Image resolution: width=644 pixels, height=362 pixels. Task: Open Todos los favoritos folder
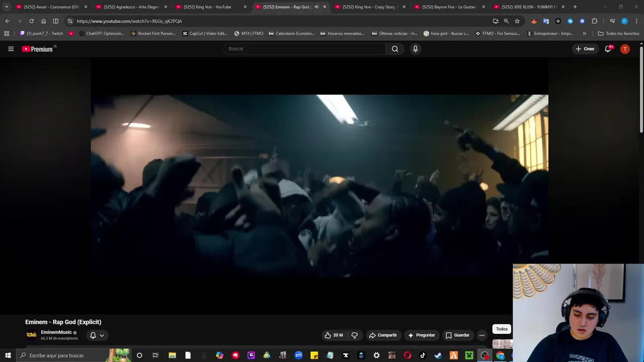pos(618,34)
